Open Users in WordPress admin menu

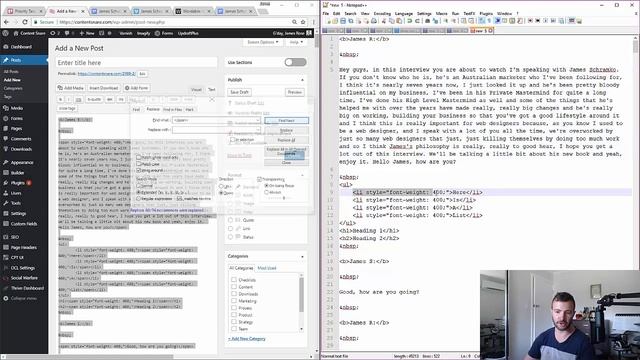pos(16,193)
